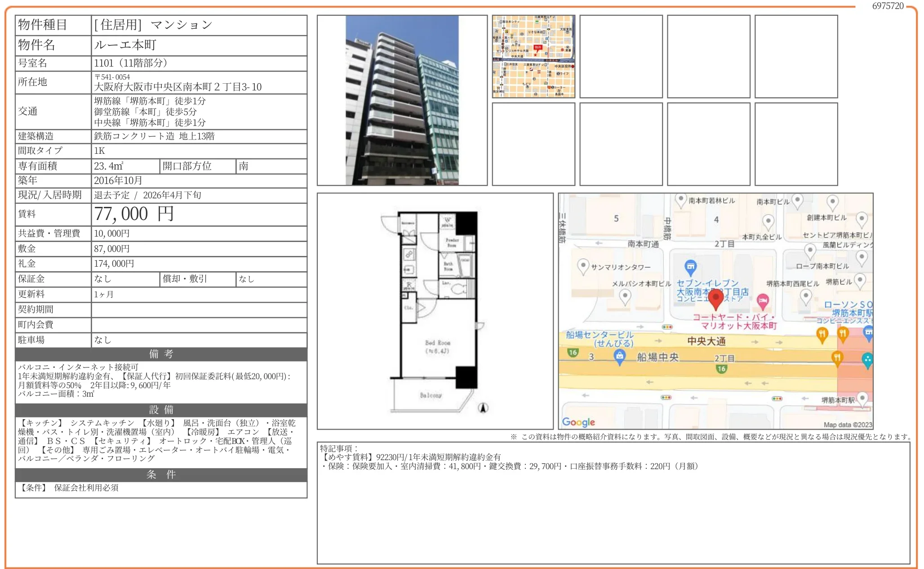Click the Google logo on the map
Viewport: 924px width, 569px height.
pos(578,422)
